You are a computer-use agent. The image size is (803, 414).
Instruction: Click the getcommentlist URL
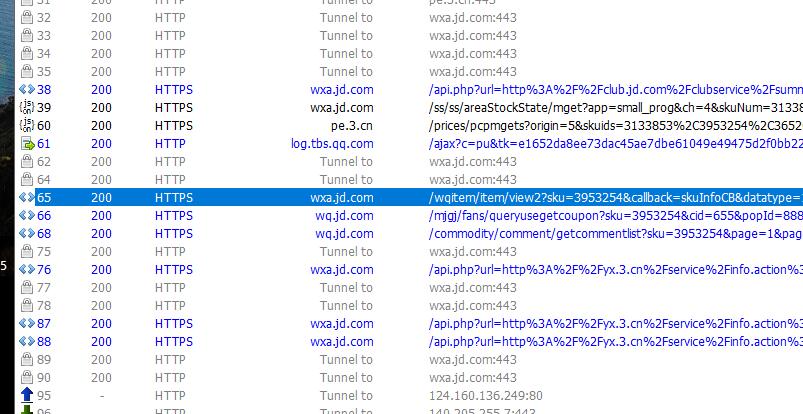pos(616,234)
